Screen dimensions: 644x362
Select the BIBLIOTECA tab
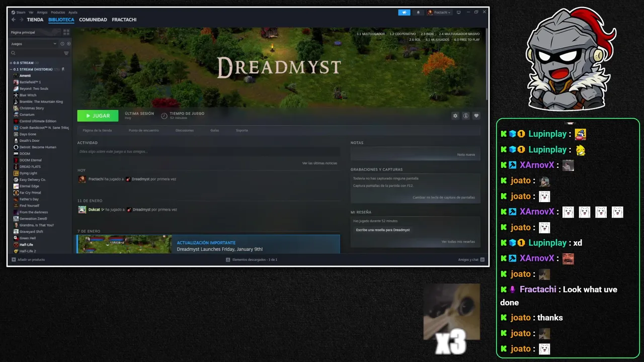click(61, 20)
